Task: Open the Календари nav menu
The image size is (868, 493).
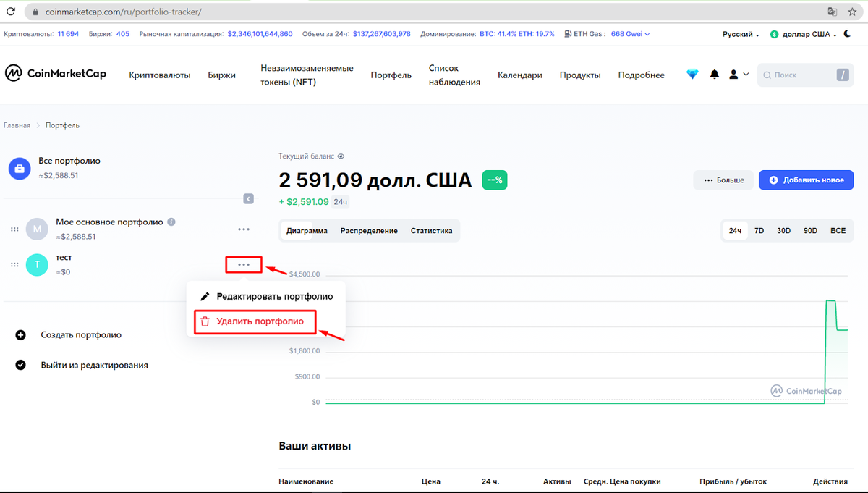Action: [x=520, y=75]
